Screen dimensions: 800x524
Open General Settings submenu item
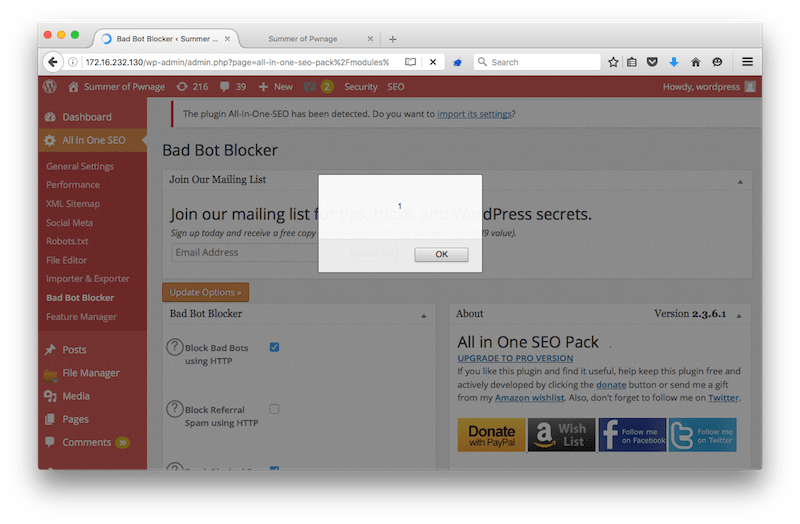(80, 166)
